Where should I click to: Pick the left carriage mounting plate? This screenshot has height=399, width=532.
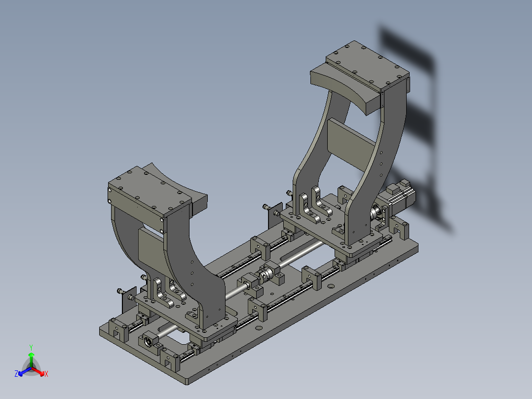186,317
